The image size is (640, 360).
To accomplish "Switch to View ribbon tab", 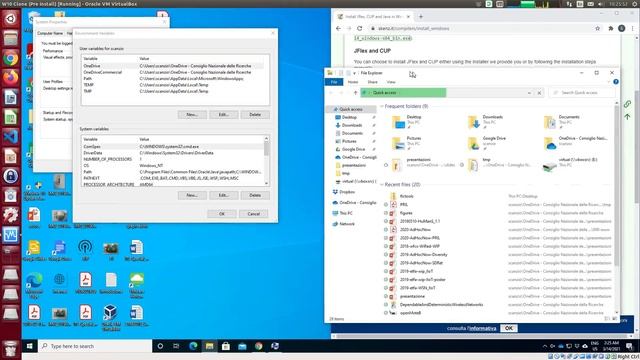I will click(x=391, y=82).
